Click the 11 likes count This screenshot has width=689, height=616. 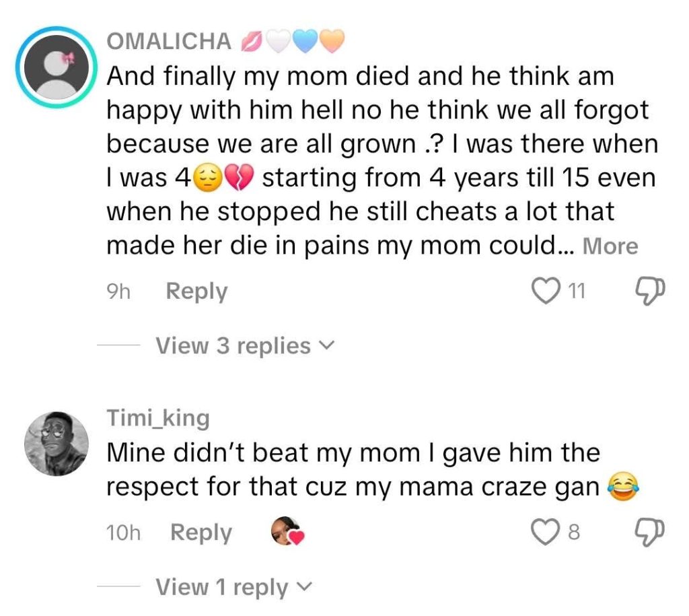point(577,291)
